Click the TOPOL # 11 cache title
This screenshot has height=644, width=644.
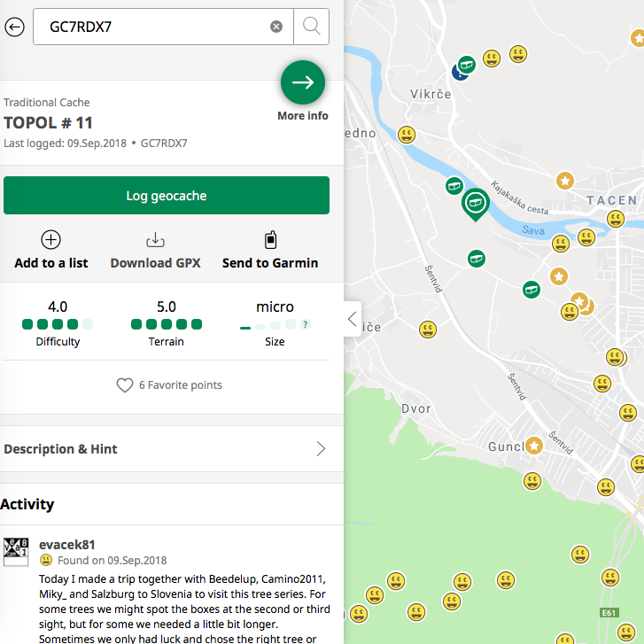pos(48,123)
